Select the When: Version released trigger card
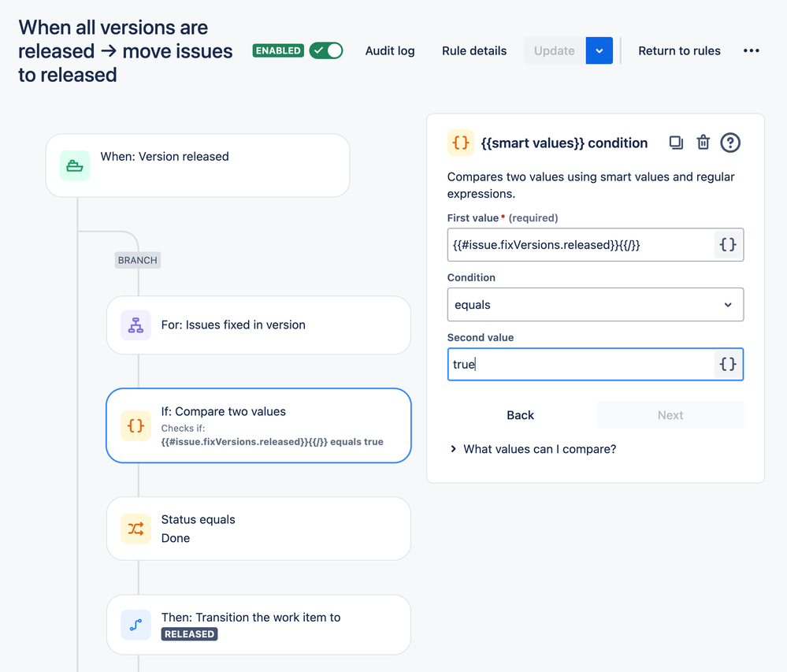The image size is (787, 672). [x=198, y=165]
